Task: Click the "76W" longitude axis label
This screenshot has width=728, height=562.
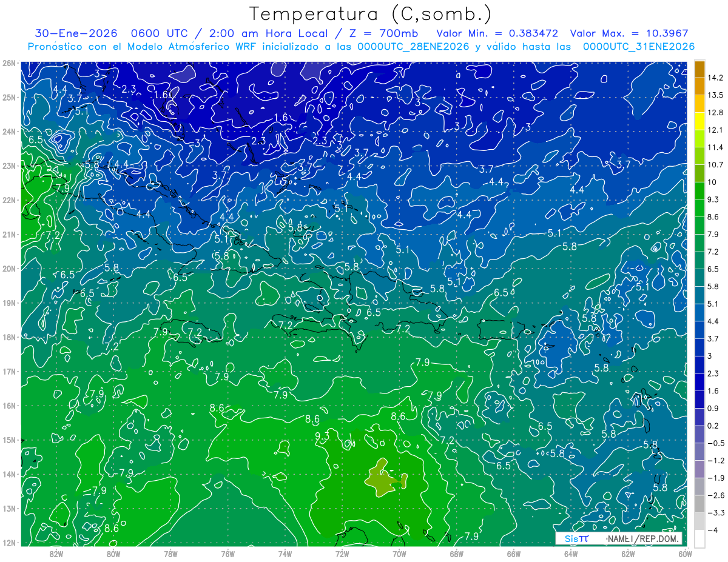Action: click(228, 554)
